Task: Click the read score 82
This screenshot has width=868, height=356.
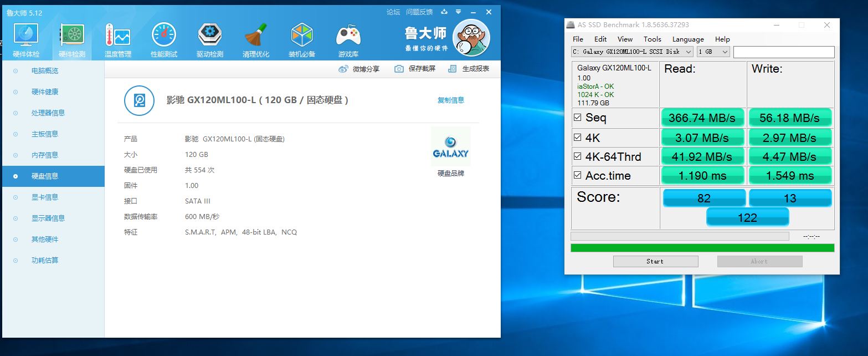Action: tap(704, 198)
